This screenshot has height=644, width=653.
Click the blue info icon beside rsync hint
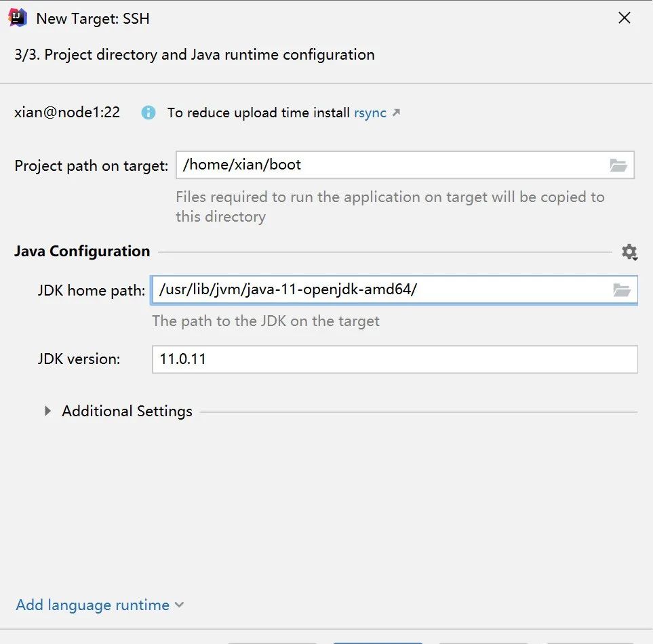(149, 113)
